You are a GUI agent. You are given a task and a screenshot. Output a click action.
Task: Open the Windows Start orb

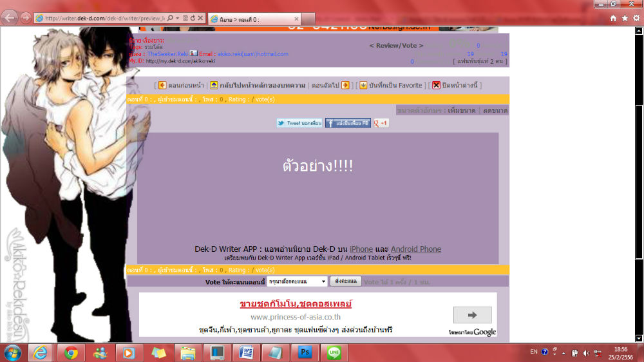[x=12, y=353]
